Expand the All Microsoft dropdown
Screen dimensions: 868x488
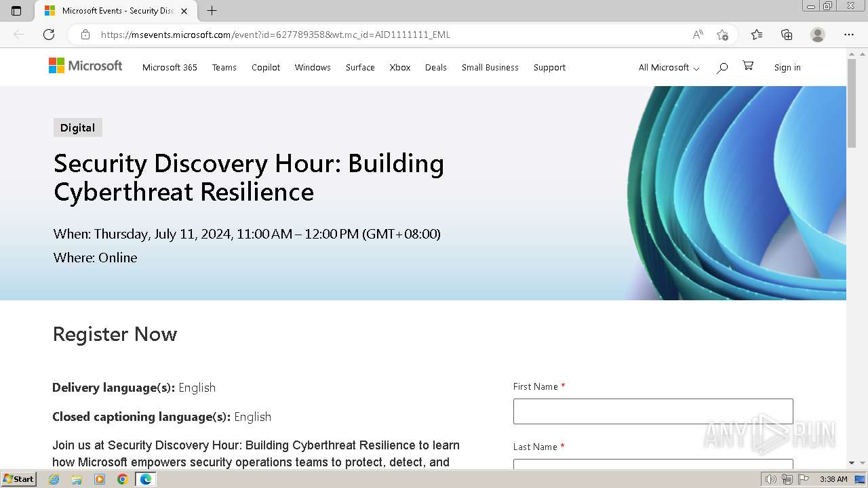pos(669,67)
